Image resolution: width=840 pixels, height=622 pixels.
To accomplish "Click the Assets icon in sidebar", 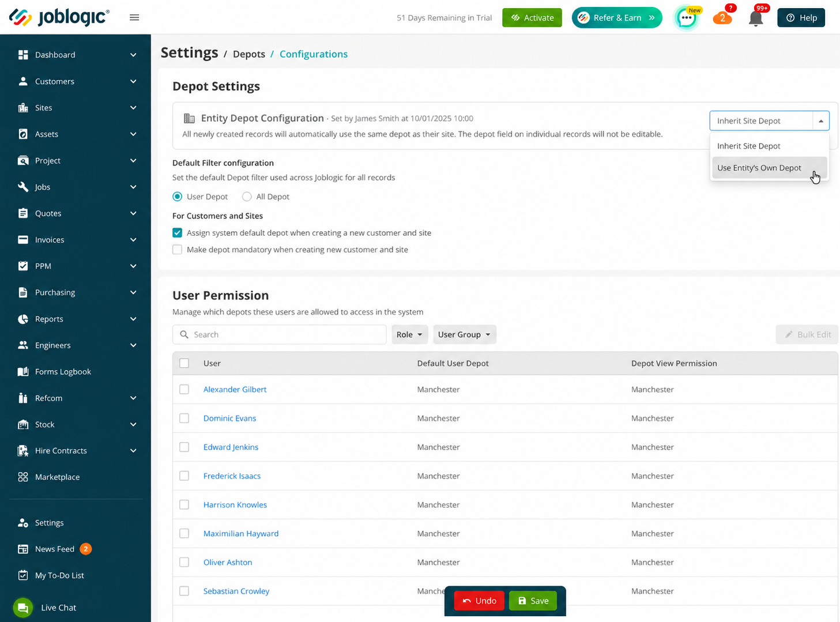I will click(x=23, y=134).
